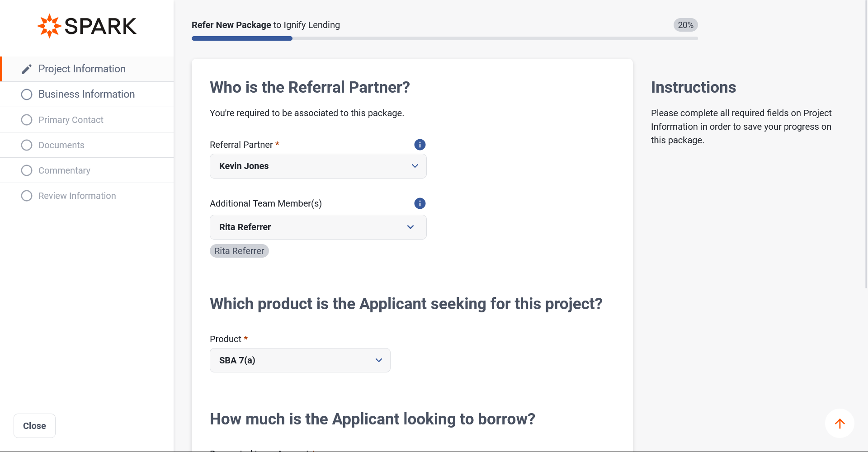Click the Close button
868x452 pixels.
34,426
